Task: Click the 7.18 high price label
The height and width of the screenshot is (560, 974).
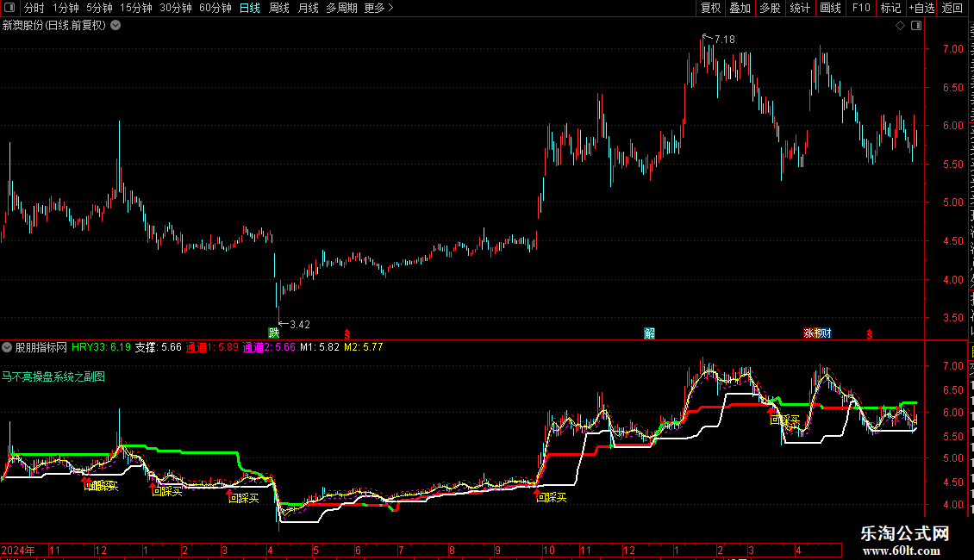Action: coord(724,39)
